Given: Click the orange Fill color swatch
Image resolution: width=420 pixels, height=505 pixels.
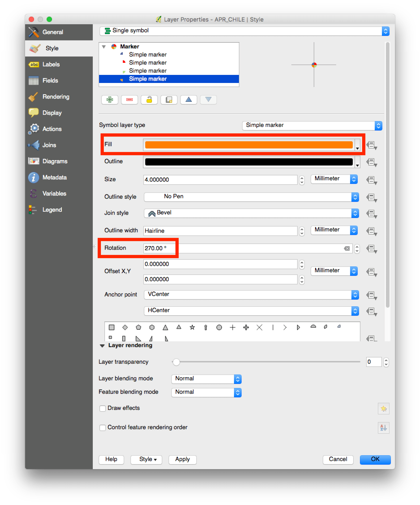Looking at the screenshot, I should tap(249, 145).
